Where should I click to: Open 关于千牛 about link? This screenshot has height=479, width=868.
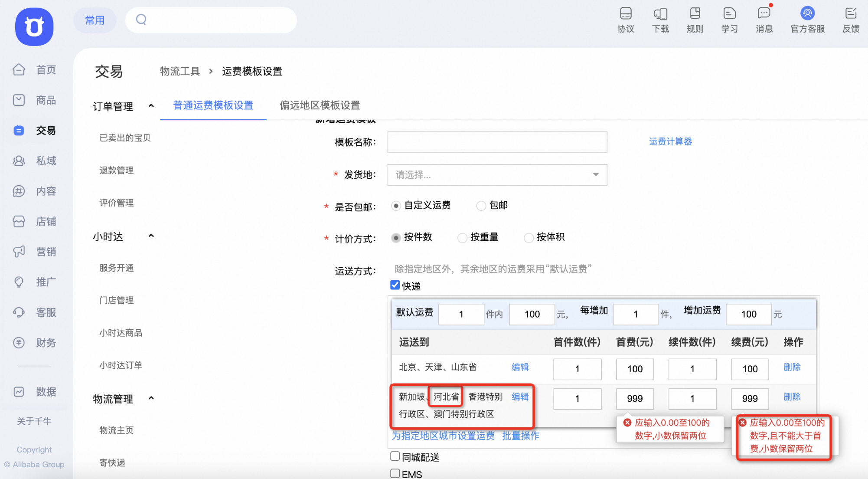coord(34,421)
